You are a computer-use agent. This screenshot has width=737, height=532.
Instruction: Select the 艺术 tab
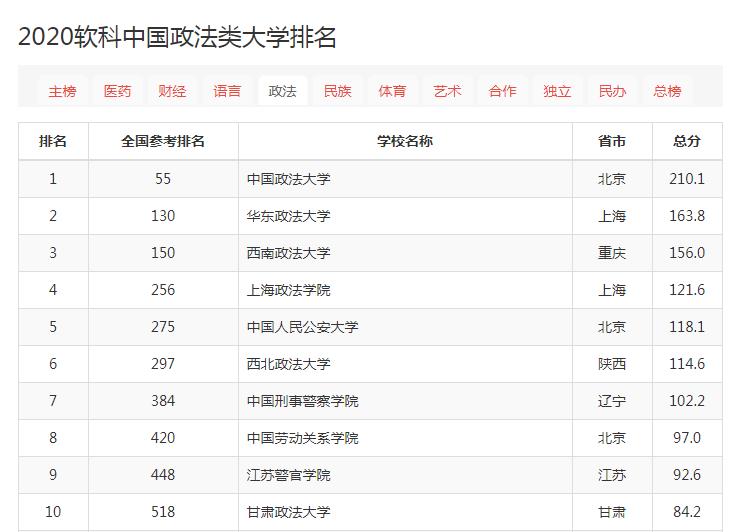447,91
